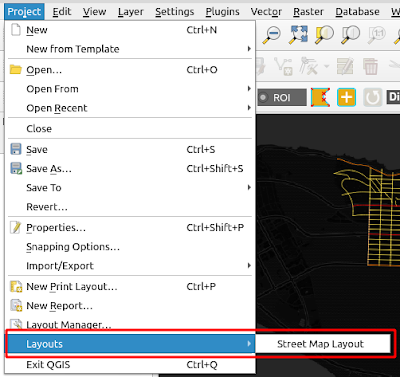400x377 pixels.
Task: Select Revert... menu entry
Action: pyautogui.click(x=130, y=207)
